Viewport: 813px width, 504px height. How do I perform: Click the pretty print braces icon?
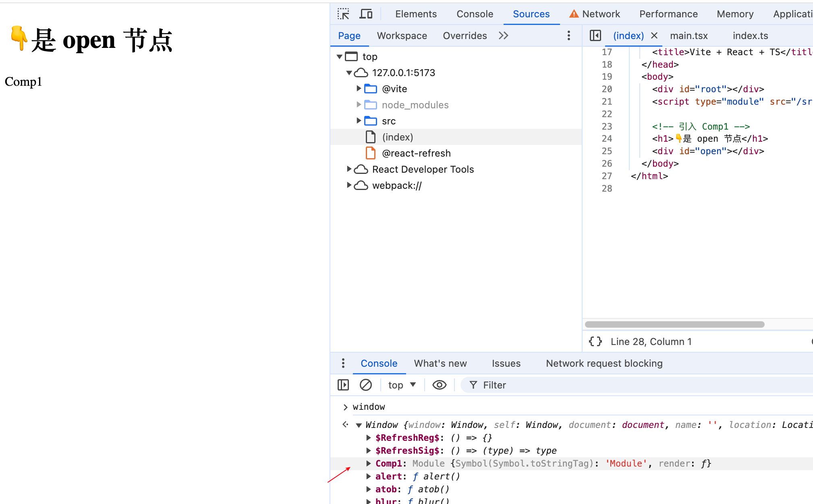pyautogui.click(x=595, y=341)
